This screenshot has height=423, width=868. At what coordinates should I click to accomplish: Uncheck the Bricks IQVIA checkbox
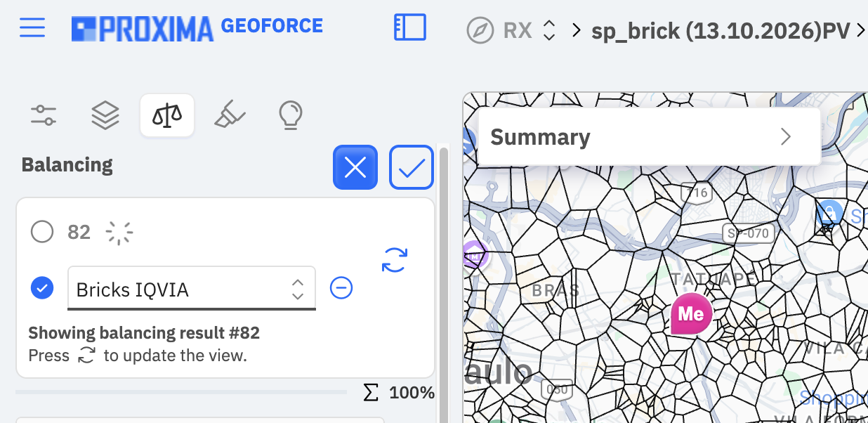point(43,287)
